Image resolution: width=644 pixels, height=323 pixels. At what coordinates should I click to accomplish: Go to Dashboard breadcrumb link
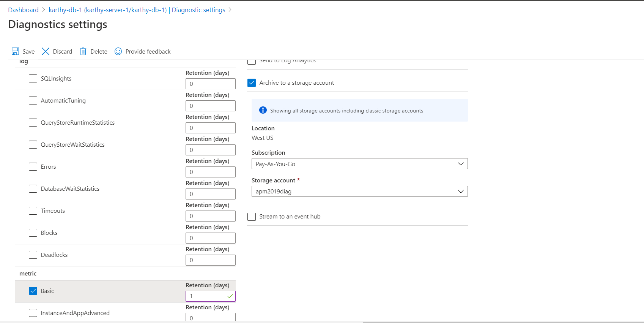point(24,10)
